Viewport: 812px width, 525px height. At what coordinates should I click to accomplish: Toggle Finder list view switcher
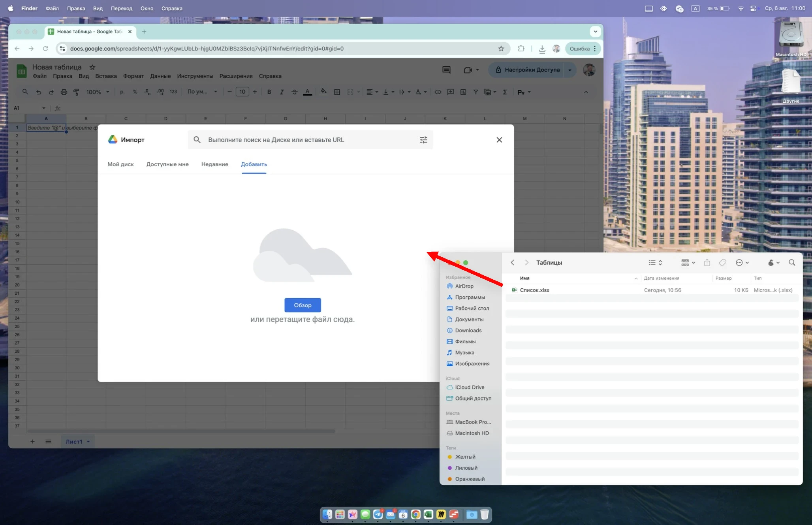(655, 263)
